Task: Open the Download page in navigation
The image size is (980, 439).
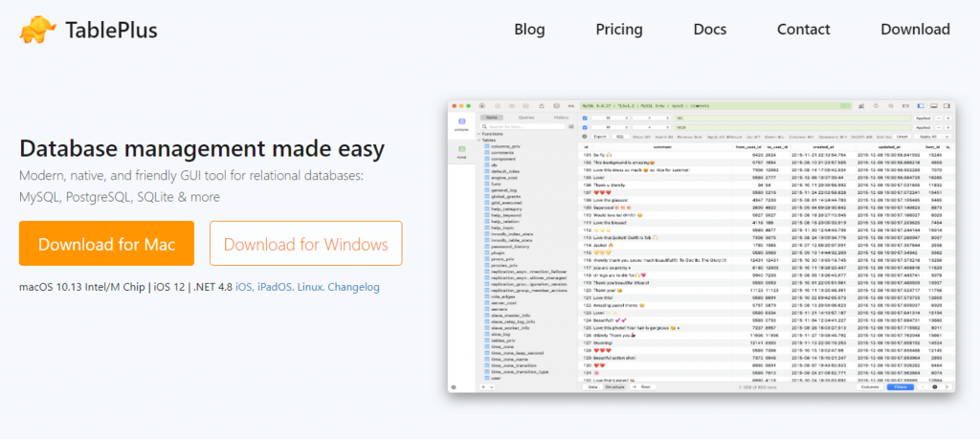Action: pyautogui.click(x=915, y=30)
